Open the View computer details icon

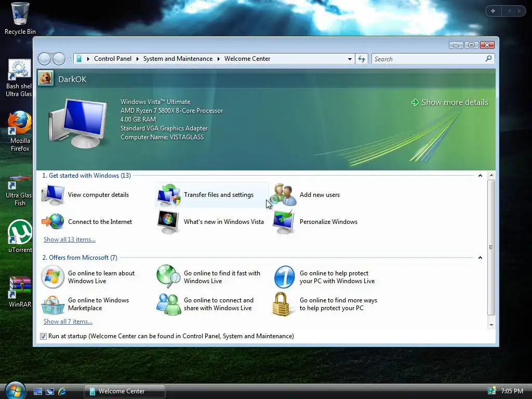(52, 195)
